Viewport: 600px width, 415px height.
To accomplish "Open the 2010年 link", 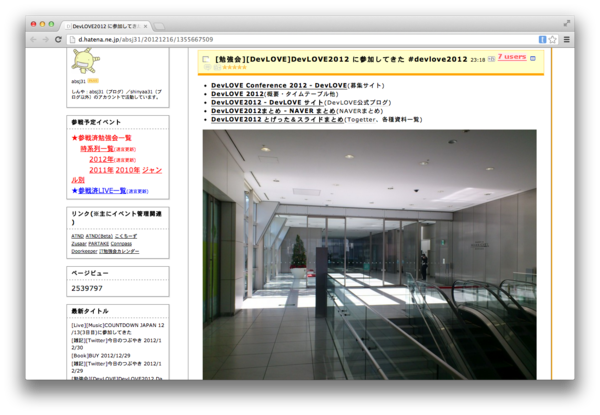I will point(128,170).
